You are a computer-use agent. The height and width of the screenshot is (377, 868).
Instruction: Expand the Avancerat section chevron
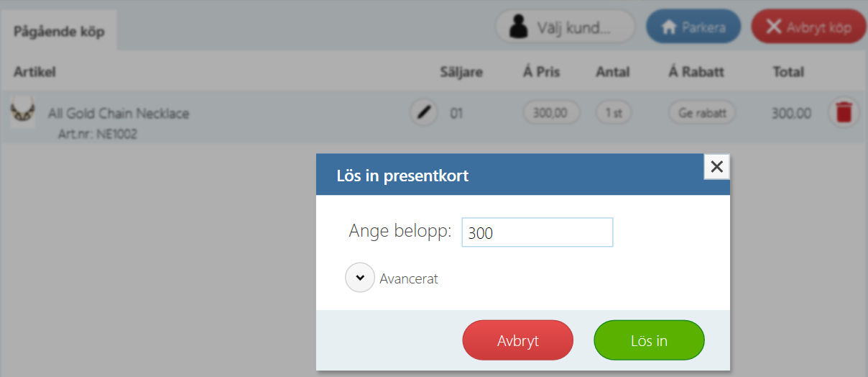click(360, 278)
